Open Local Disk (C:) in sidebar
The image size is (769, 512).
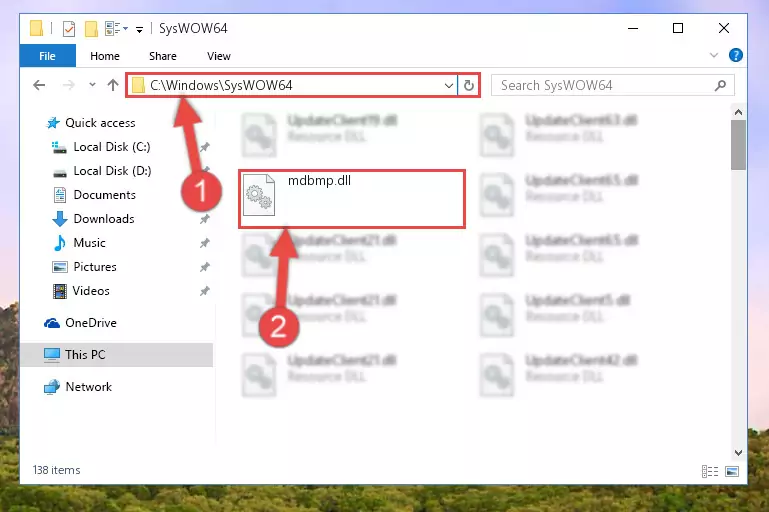(x=112, y=147)
